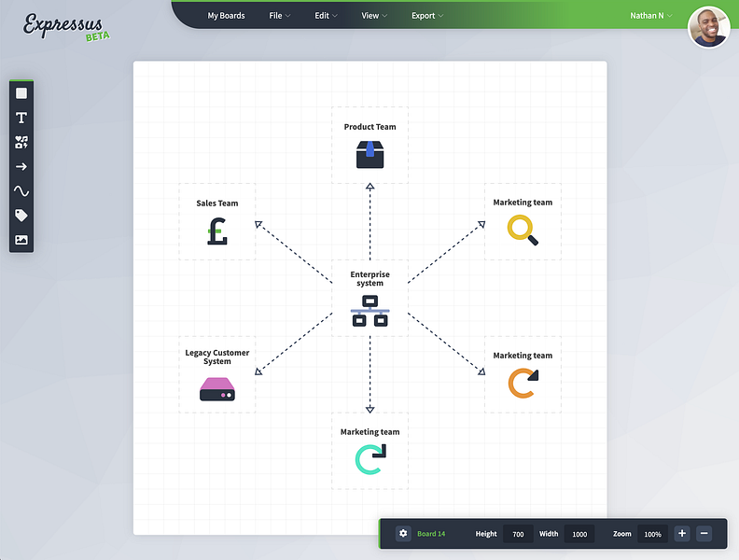This screenshot has height=560, width=739.
Task: Click the Zoom percentage field
Action: tap(652, 534)
